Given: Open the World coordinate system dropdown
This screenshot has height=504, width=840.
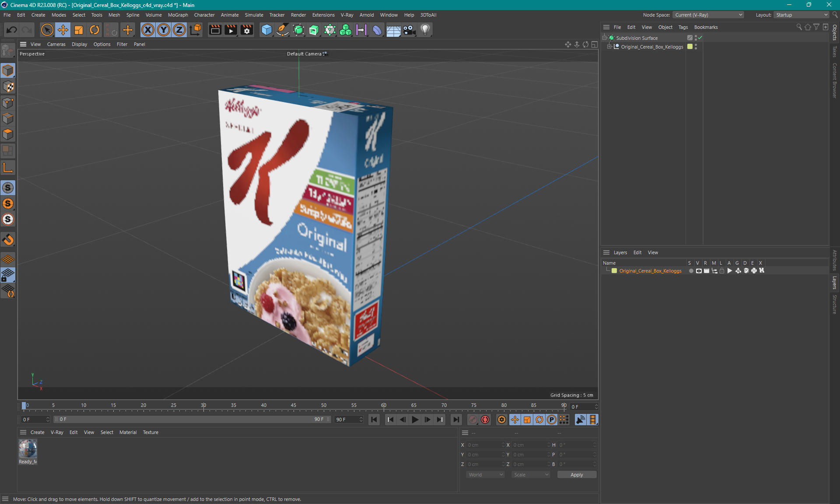Looking at the screenshot, I should [485, 475].
